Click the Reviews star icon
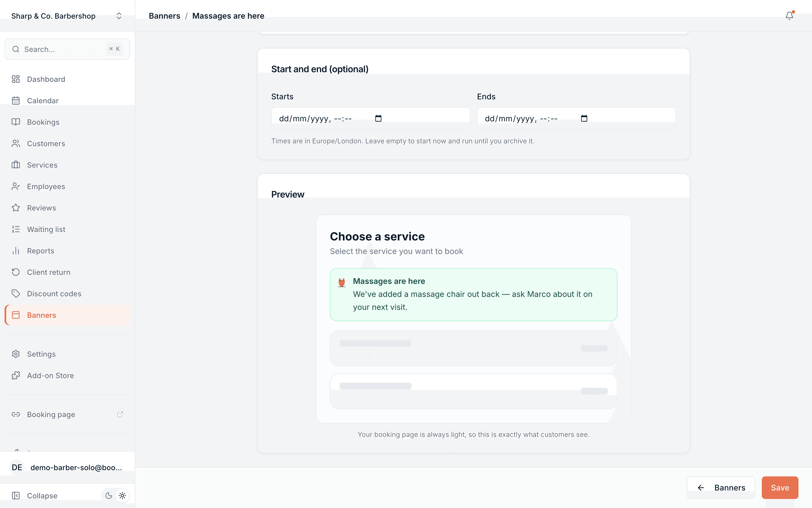Image resolution: width=812 pixels, height=508 pixels. point(16,208)
